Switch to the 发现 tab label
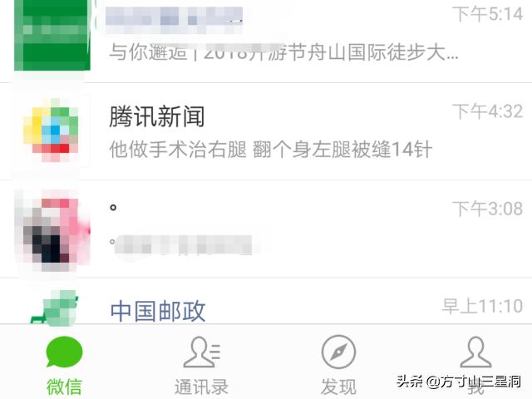The width and height of the screenshot is (532, 399). (338, 387)
